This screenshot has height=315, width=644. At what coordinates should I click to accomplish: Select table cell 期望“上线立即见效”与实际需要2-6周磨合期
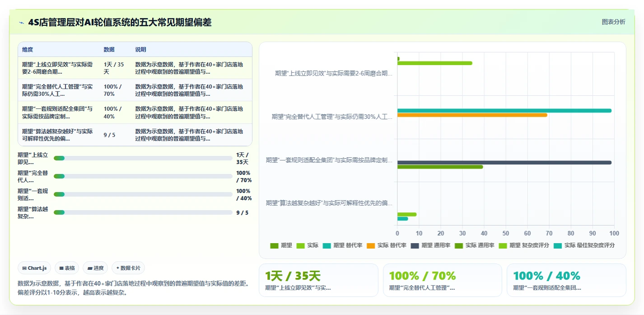coord(58,68)
